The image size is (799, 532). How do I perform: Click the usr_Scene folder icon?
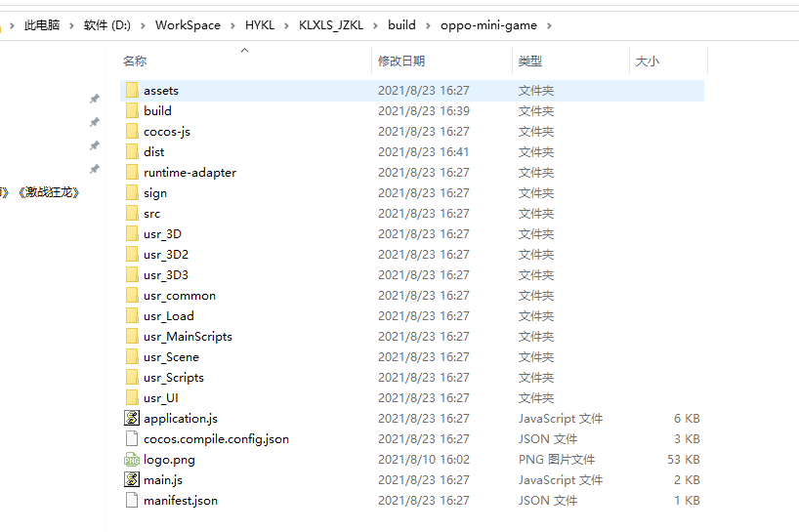tap(132, 357)
